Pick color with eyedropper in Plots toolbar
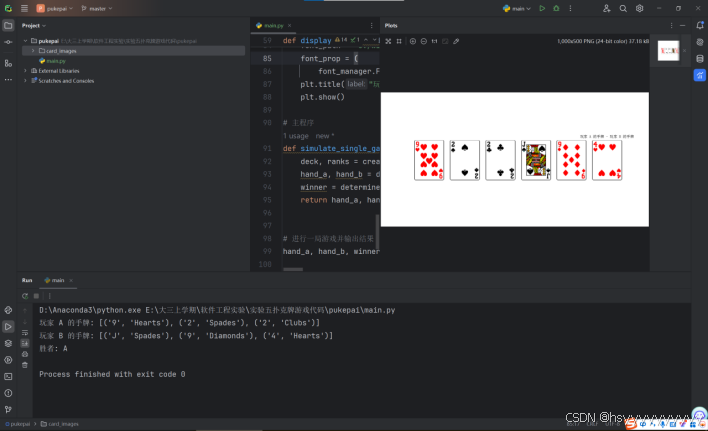This screenshot has height=431, width=708. point(456,41)
